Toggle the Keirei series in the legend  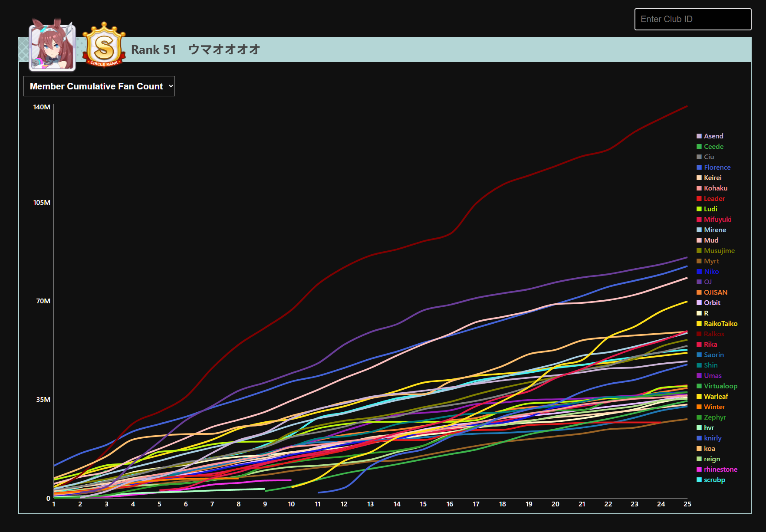pos(709,178)
